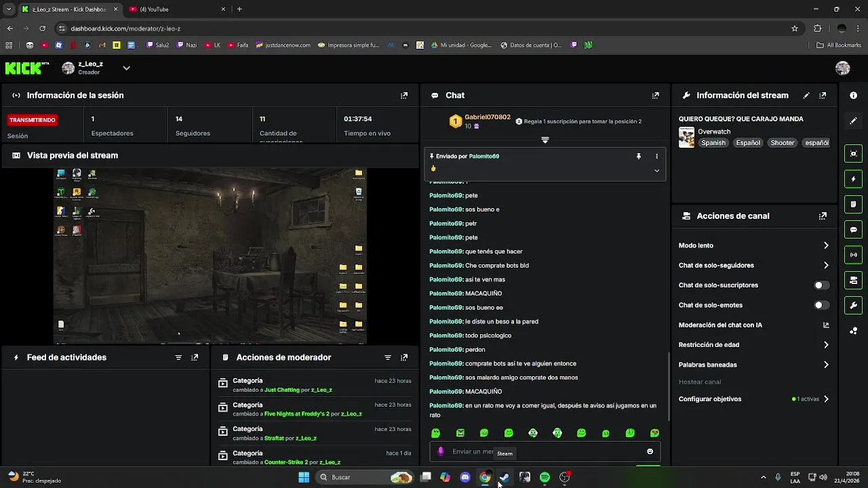Viewport: 868px width, 488px height.
Task: Filter the Acciones de moderador list
Action: pos(388,357)
